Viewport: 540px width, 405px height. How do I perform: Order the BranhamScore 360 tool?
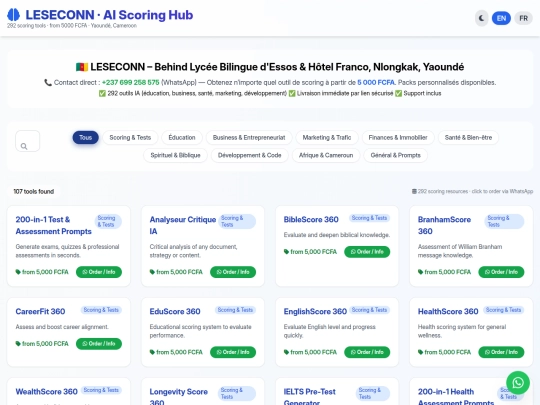click(501, 272)
